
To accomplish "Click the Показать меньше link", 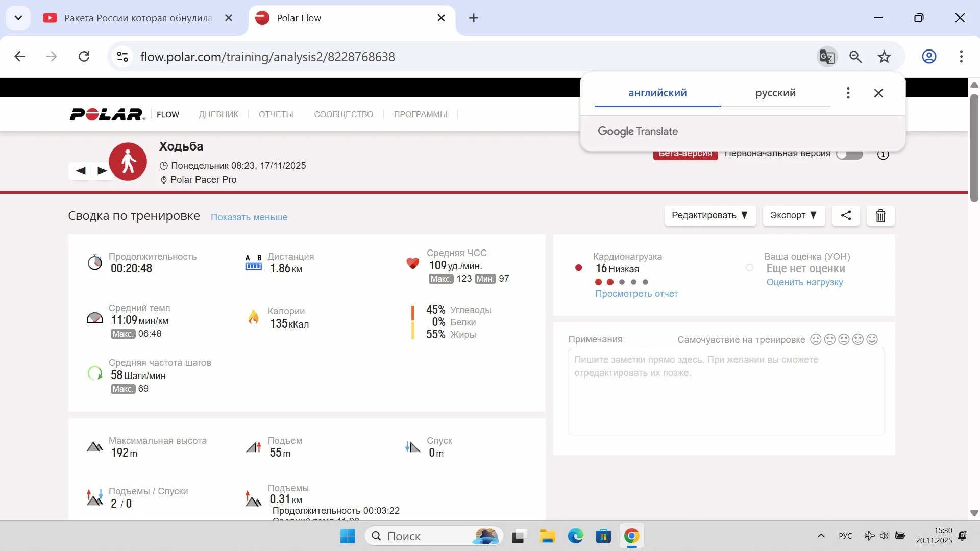I will pyautogui.click(x=249, y=217).
